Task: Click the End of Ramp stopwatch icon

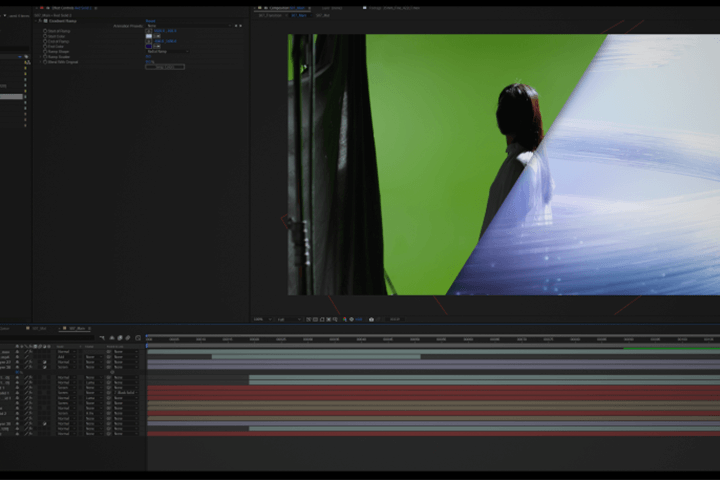Action: pos(46,41)
